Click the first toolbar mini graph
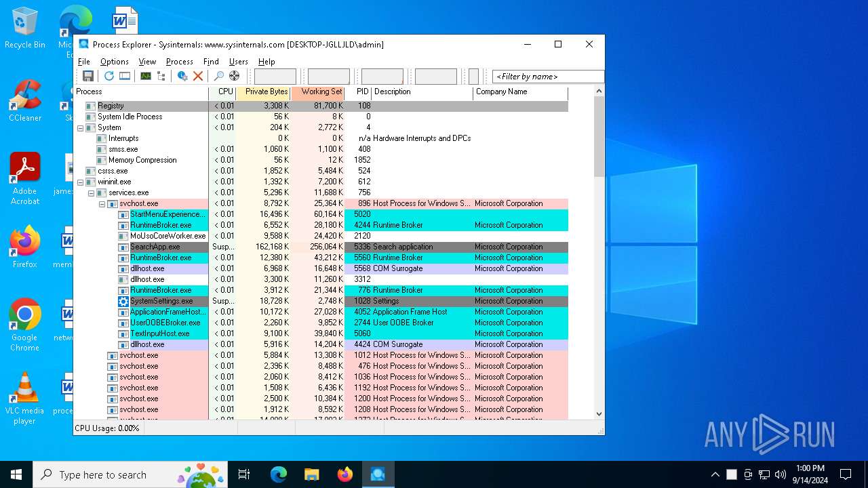This screenshot has height=488, width=868. point(275,77)
